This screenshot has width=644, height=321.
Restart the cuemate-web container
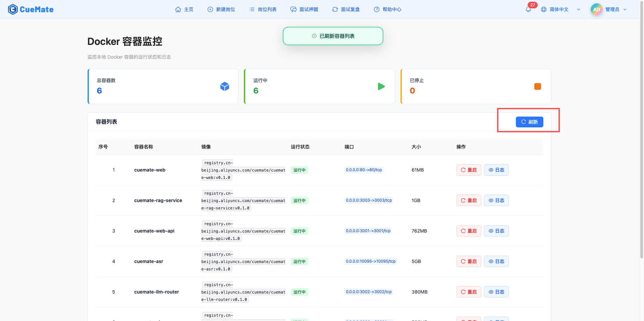(469, 170)
